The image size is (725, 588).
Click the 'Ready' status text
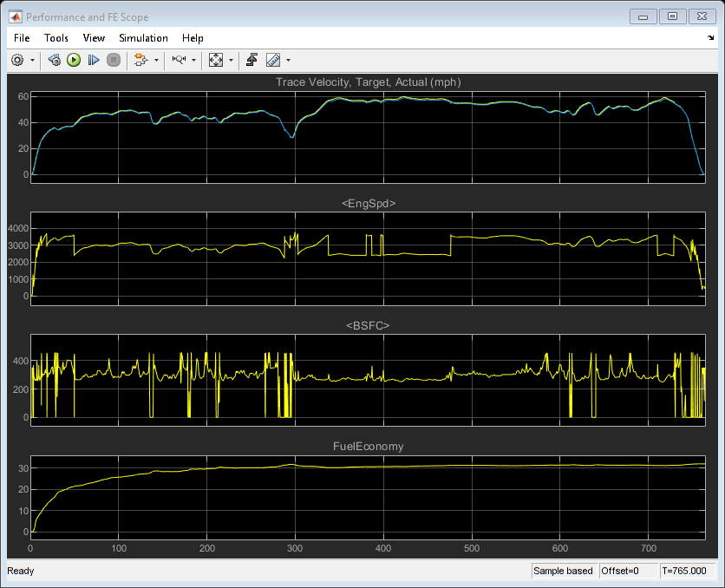[x=20, y=571]
